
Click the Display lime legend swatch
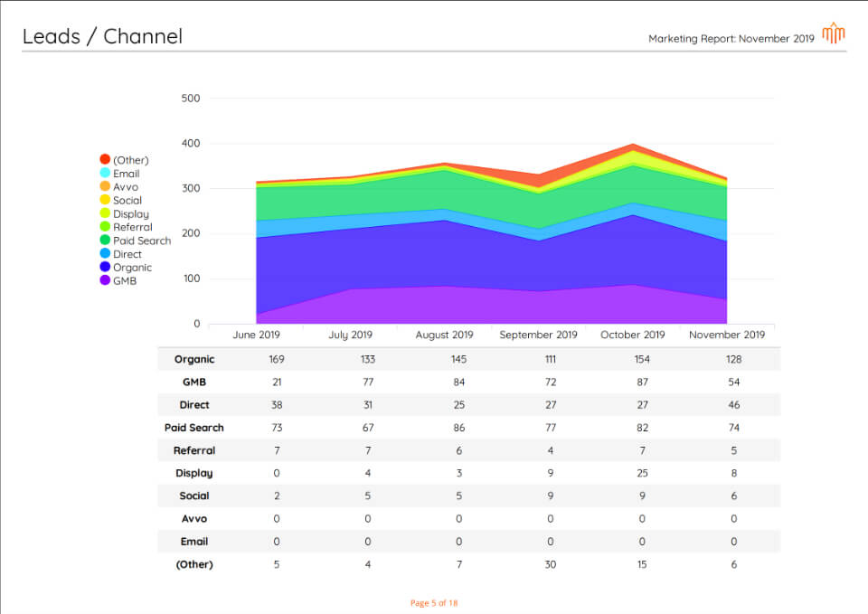point(105,213)
